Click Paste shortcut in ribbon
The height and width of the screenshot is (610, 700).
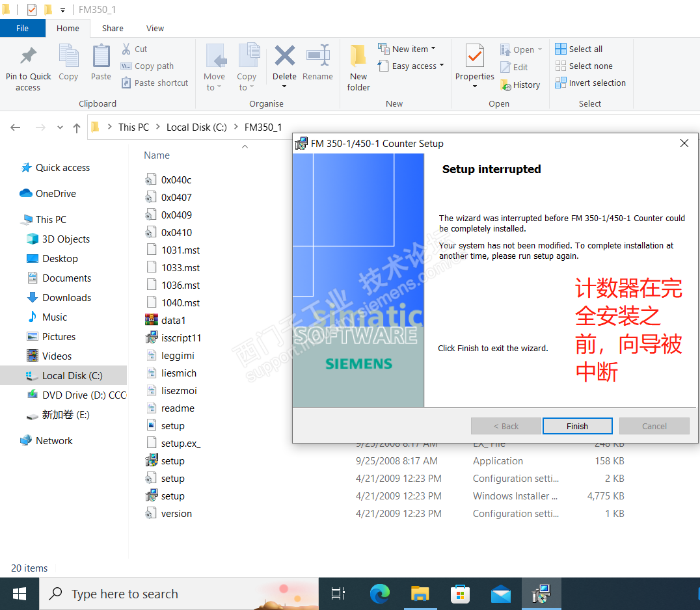click(155, 83)
